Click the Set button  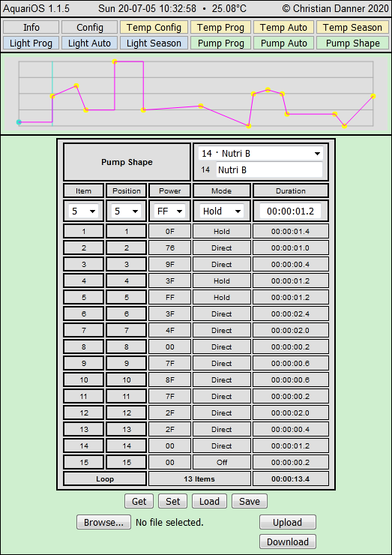pyautogui.click(x=172, y=501)
